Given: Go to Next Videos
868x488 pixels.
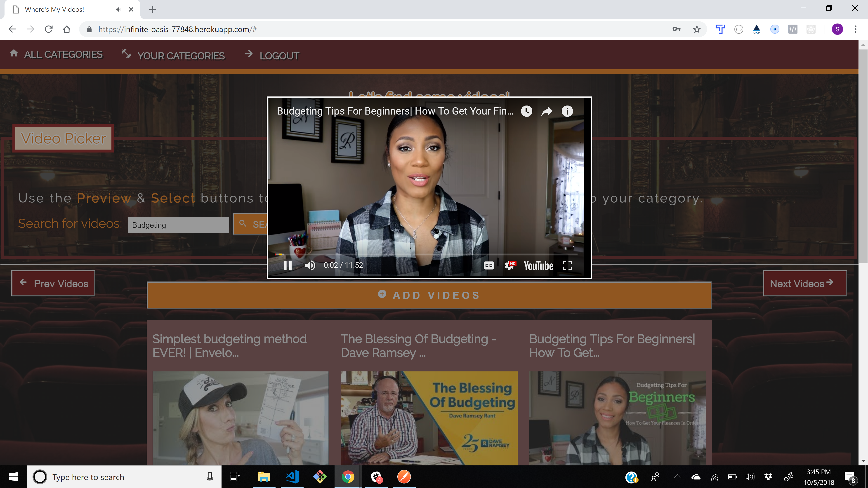Looking at the screenshot, I should (804, 284).
